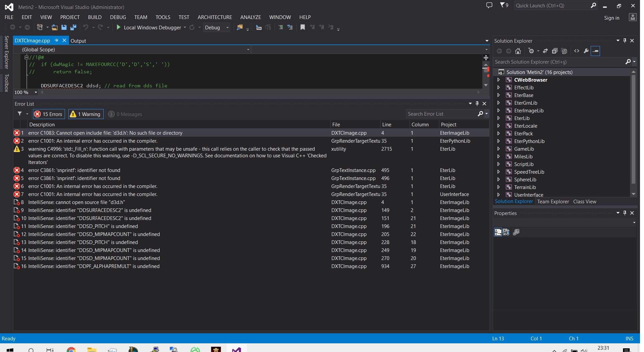
Task: Sync Solution Explorer with the active document
Action: [545, 51]
